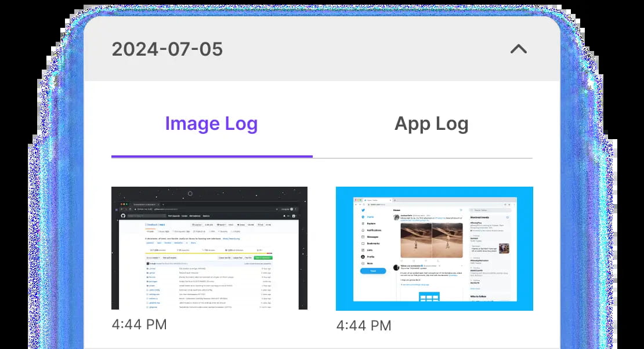Click the Profile icon in the Twitter sidebar

coord(363,257)
